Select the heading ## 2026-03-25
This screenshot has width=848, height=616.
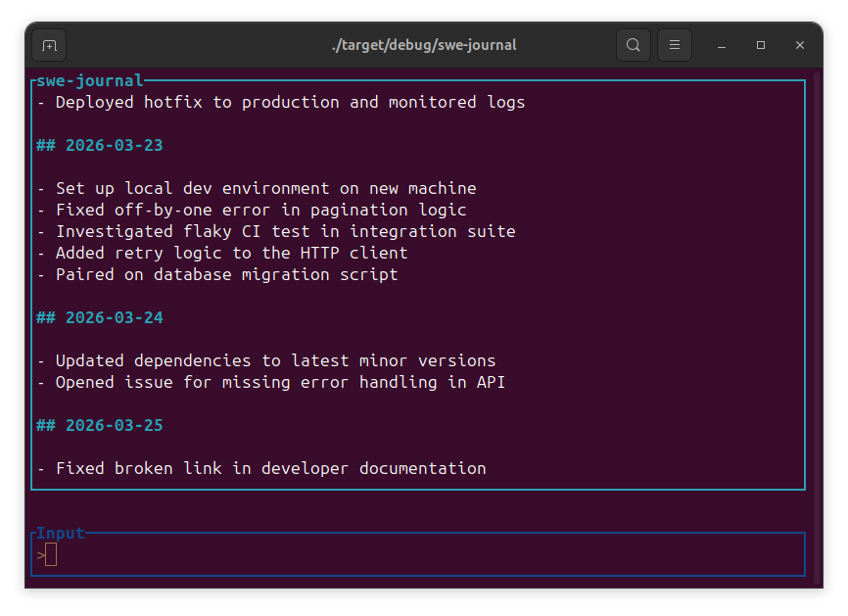click(x=100, y=426)
